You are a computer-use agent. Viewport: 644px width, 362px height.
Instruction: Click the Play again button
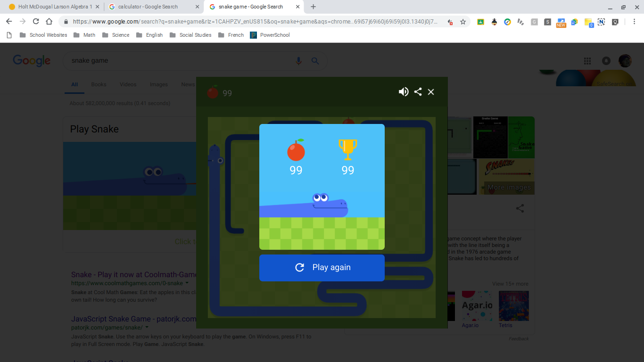coord(322,268)
